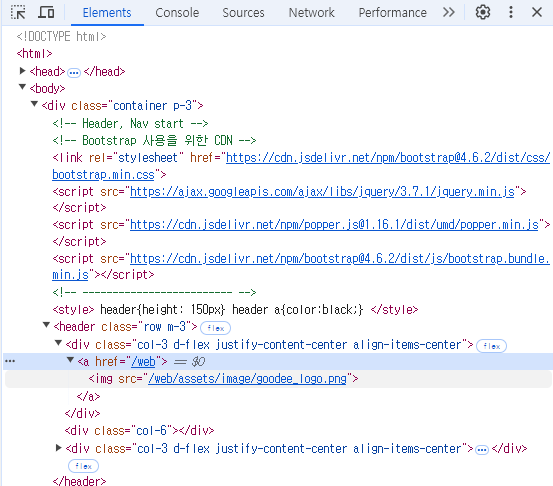Toggle the flex badge below last col-3 div
The width and height of the screenshot is (553, 486).
[83, 466]
